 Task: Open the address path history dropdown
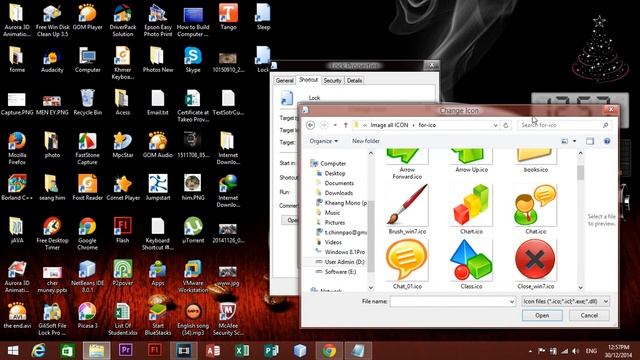495,125
